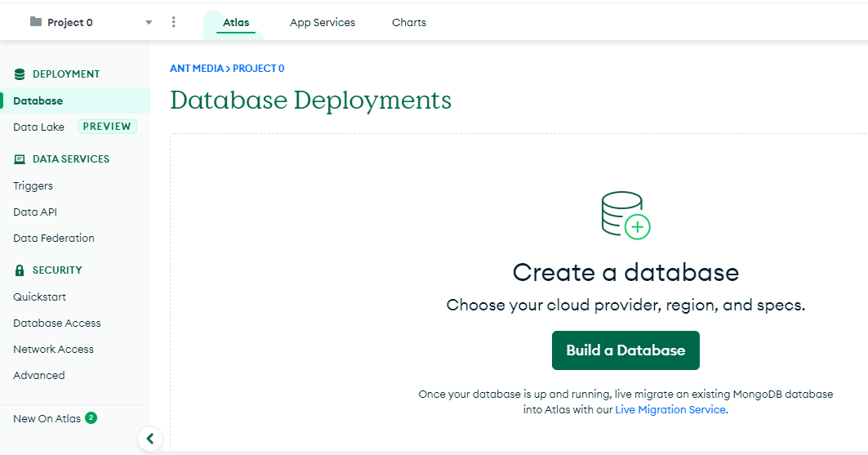Open the project options three-dot menu
Screen dimensions: 868x455
[x=174, y=21]
